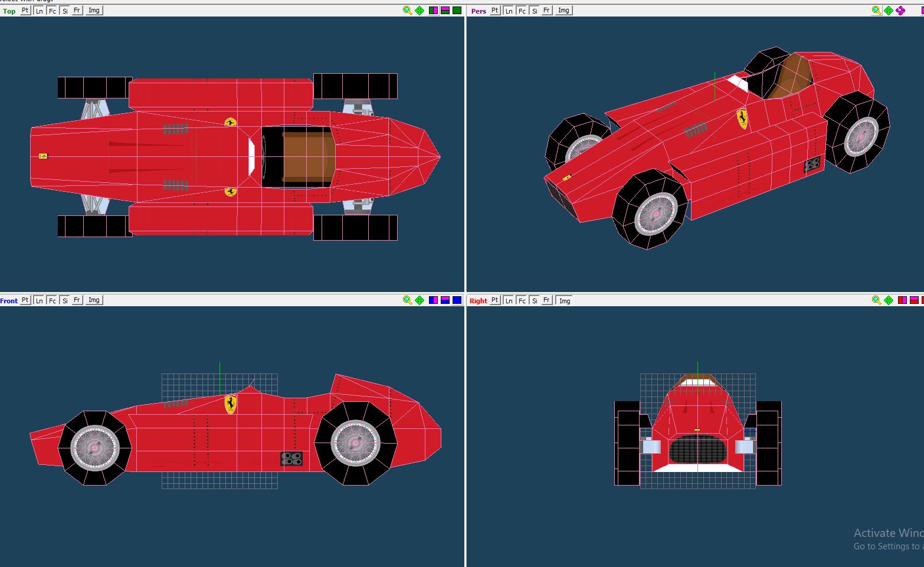Click the rotate view icon in Pers view
Image resolution: width=924 pixels, height=567 pixels.
[900, 11]
